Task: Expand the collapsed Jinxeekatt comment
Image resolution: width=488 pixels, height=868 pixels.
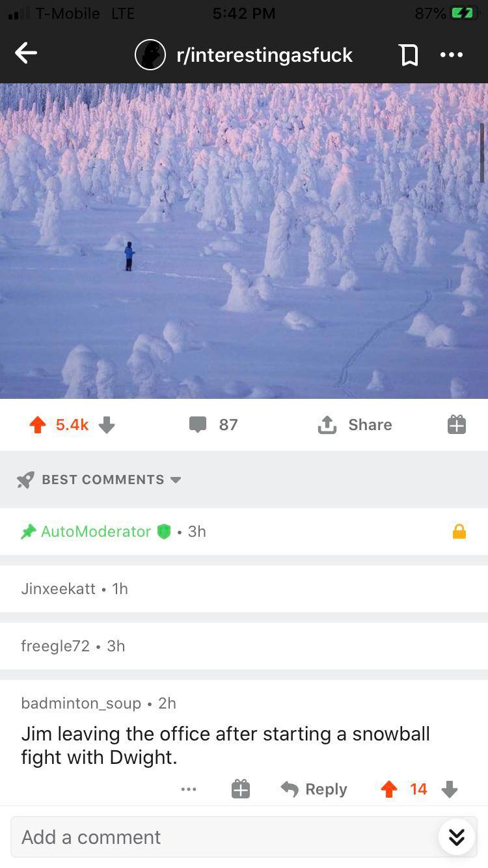Action: [244, 589]
